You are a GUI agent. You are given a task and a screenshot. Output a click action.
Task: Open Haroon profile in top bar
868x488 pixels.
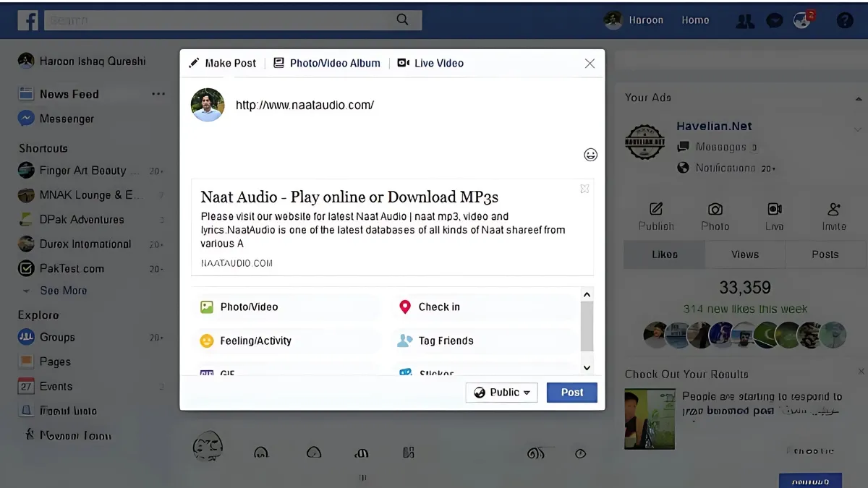634,20
